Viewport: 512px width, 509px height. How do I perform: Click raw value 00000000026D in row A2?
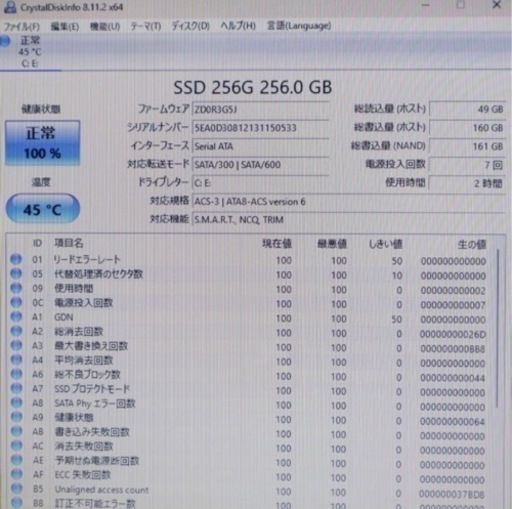pos(453,334)
